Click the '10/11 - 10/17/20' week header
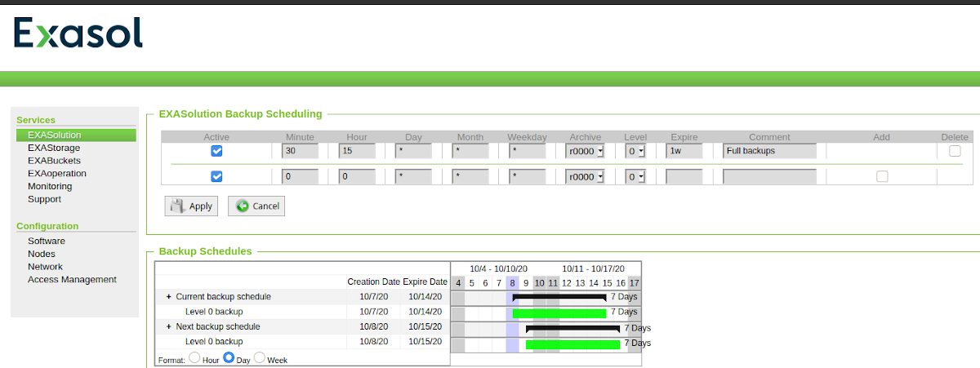 (x=593, y=268)
